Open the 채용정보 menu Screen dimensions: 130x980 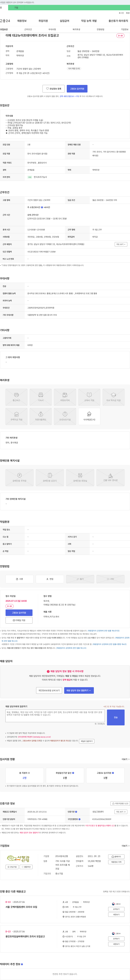point(22,21)
